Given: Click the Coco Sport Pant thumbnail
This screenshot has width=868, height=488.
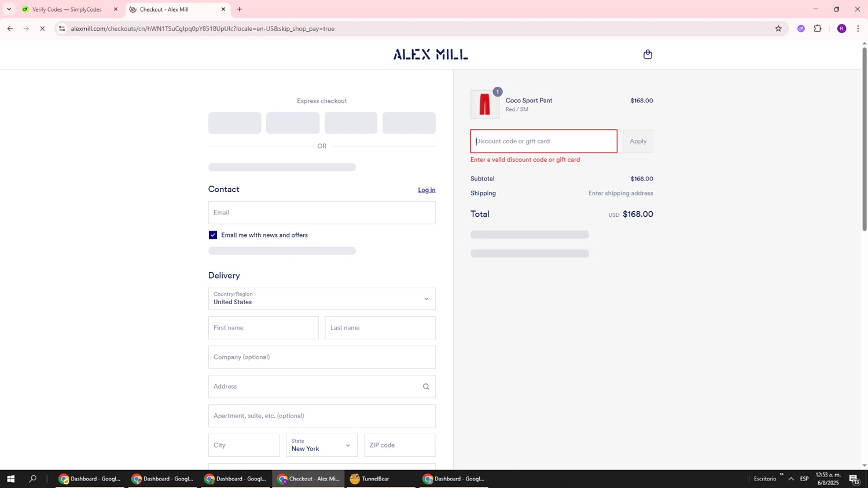Looking at the screenshot, I should pos(485,105).
